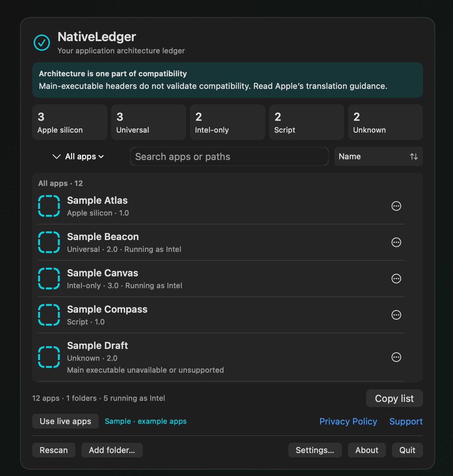Filter by the Universal count card
Viewport: 453px width, 476px height.
pyautogui.click(x=148, y=122)
